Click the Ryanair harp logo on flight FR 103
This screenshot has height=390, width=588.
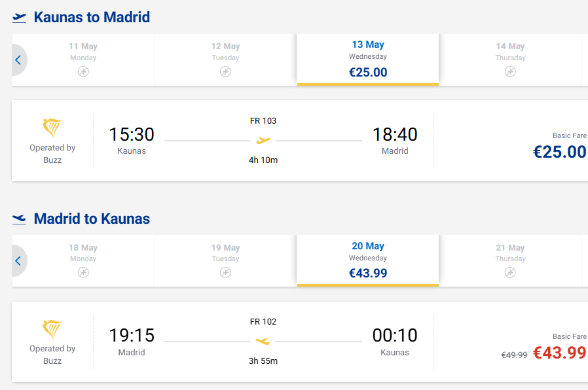click(52, 128)
